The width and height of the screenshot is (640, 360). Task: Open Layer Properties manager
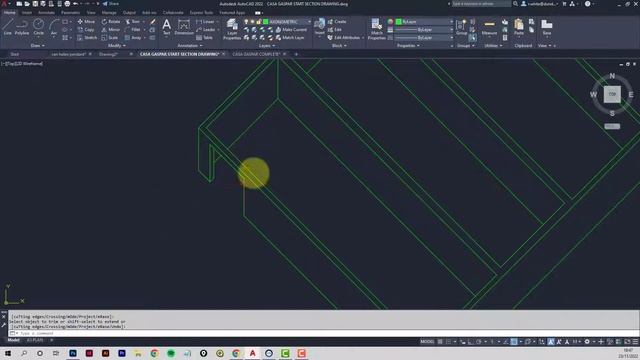pos(232,29)
